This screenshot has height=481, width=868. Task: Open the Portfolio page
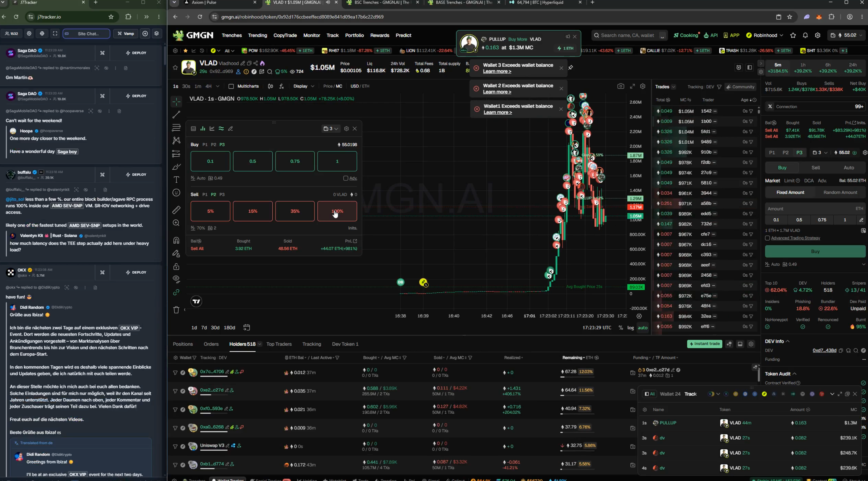point(354,35)
